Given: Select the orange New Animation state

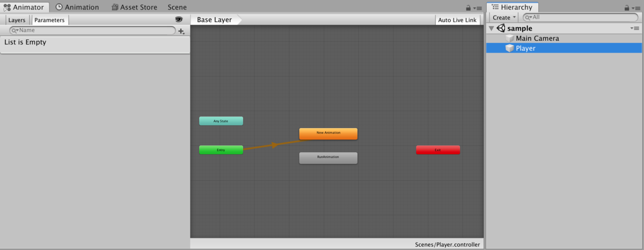Looking at the screenshot, I should coord(328,133).
